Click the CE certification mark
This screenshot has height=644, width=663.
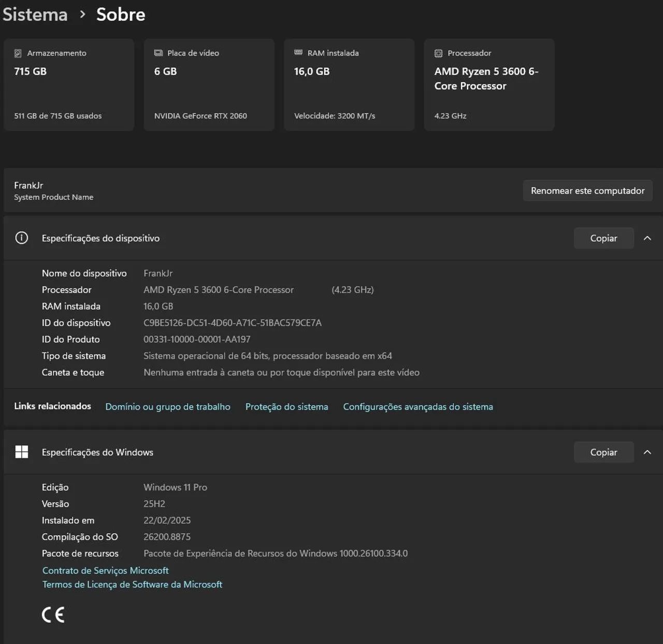coord(53,614)
